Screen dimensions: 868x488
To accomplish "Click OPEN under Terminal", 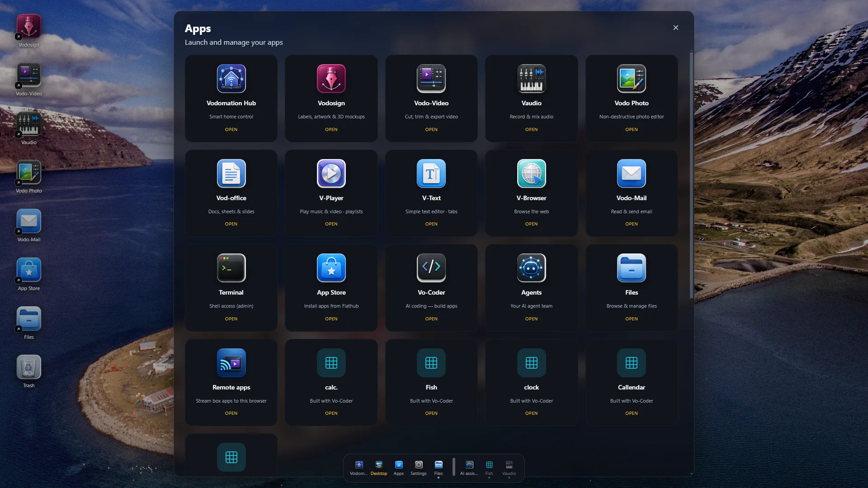I will [x=231, y=319].
